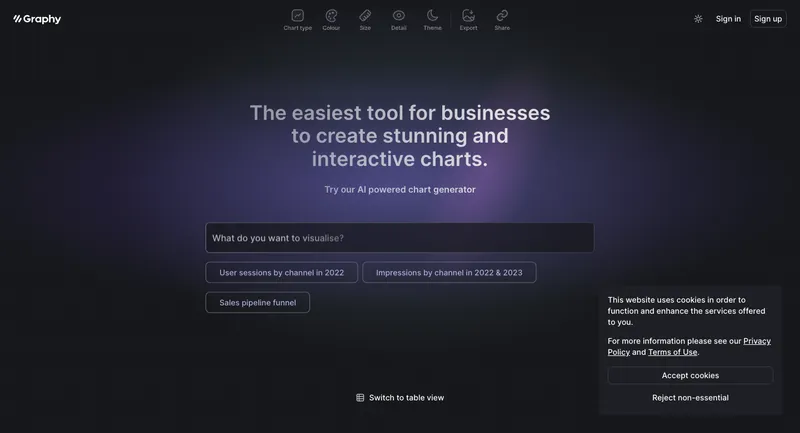Choose 'User sessions by channel in 2022' suggestion
The width and height of the screenshot is (800, 433).
tap(281, 273)
